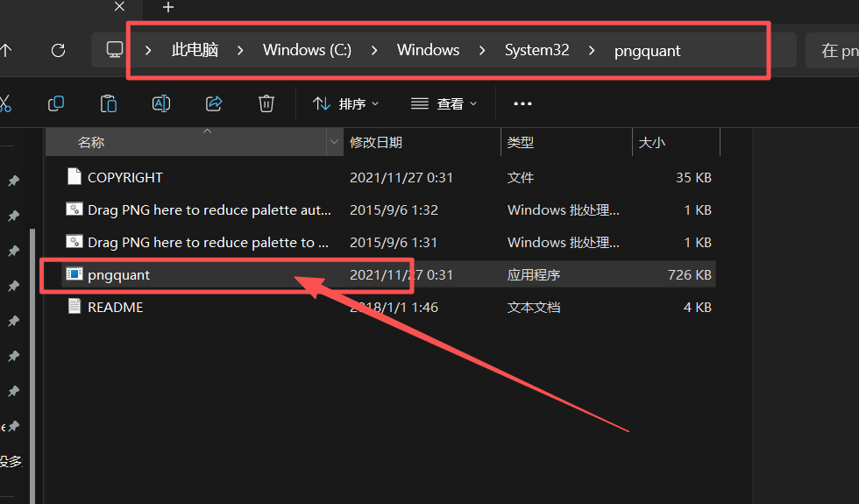
Task: Select 'Drag PNG here to reduce palette to ...' file
Action: (x=209, y=242)
